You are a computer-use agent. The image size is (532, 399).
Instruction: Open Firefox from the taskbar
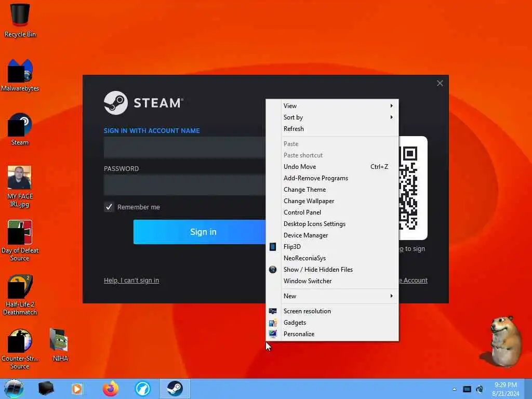[x=111, y=389]
